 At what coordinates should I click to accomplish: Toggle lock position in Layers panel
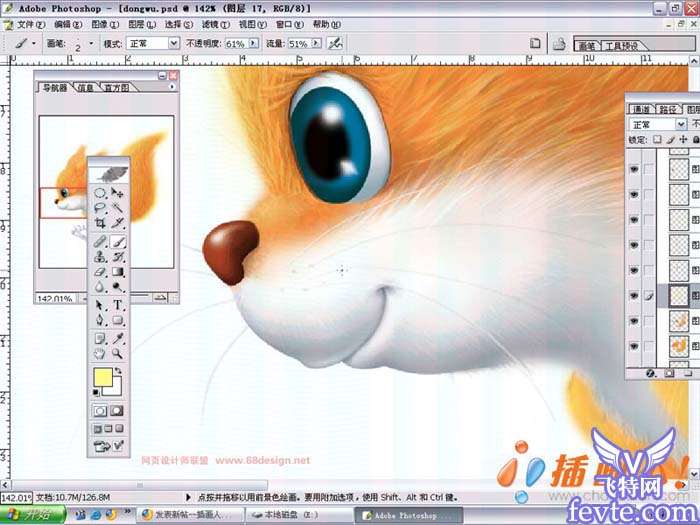tap(683, 140)
